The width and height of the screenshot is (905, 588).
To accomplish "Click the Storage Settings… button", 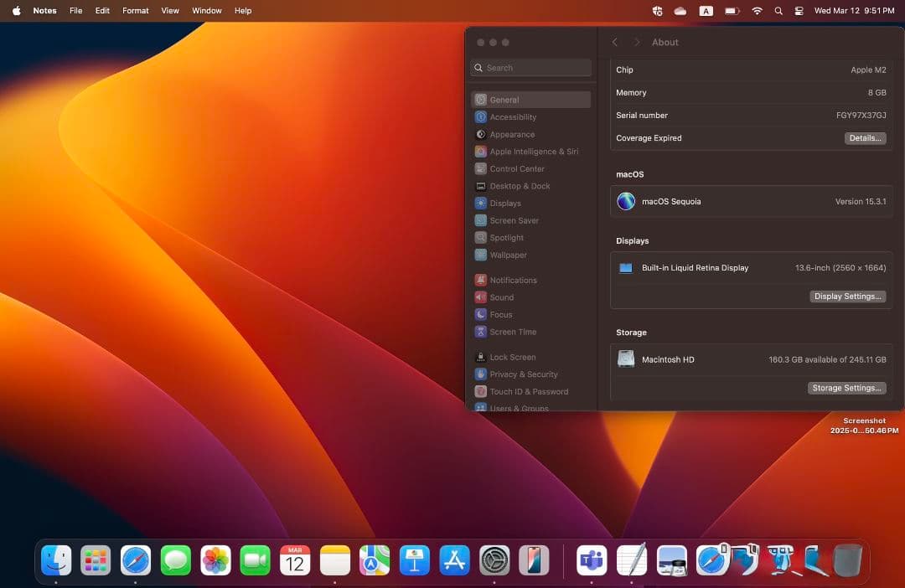I will [846, 388].
